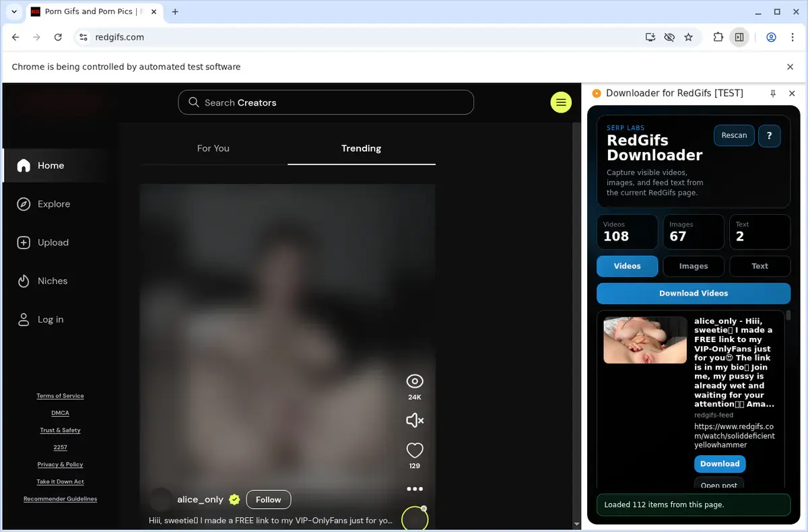The image size is (808, 532).
Task: Open the Chrome three-dot menu
Action: coord(792,37)
